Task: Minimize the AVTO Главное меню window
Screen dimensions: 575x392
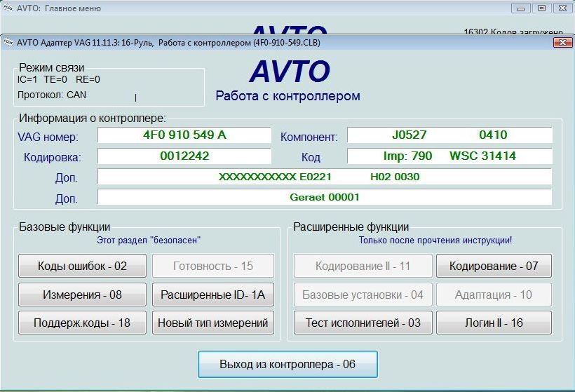Action: pyautogui.click(x=520, y=8)
